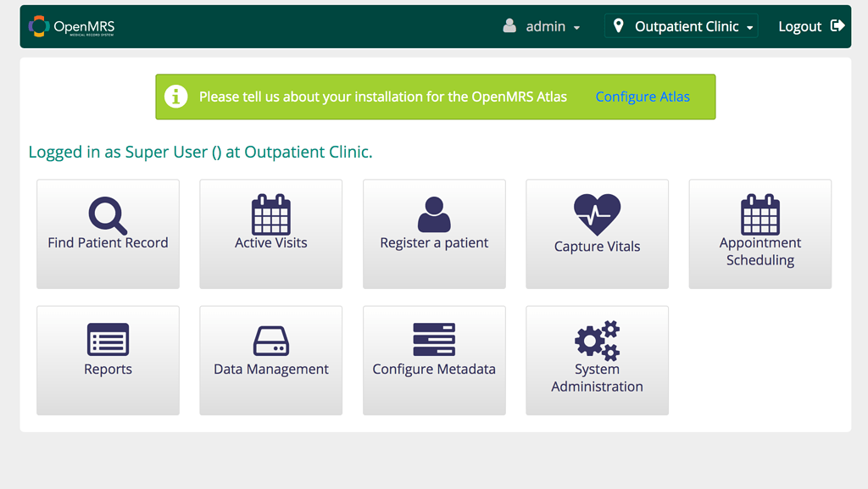Image resolution: width=868 pixels, height=489 pixels.
Task: Click the exit icon next to Logout
Action: (838, 25)
